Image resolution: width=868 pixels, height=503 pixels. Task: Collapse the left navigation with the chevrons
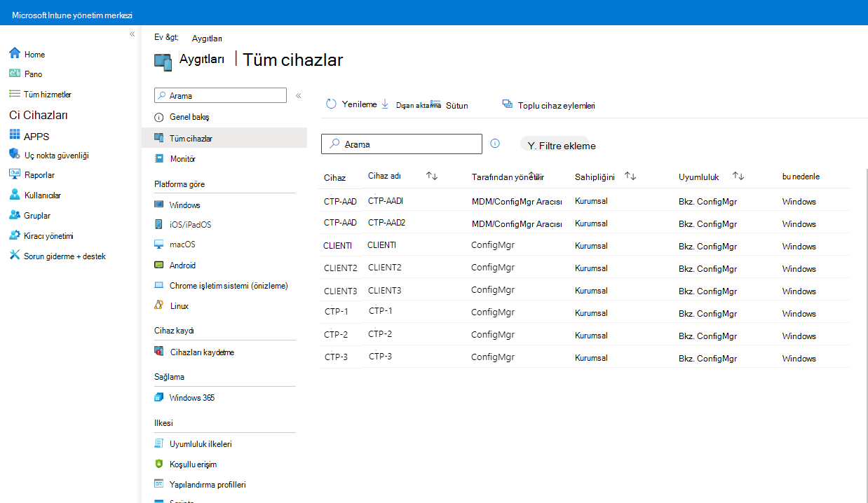132,34
